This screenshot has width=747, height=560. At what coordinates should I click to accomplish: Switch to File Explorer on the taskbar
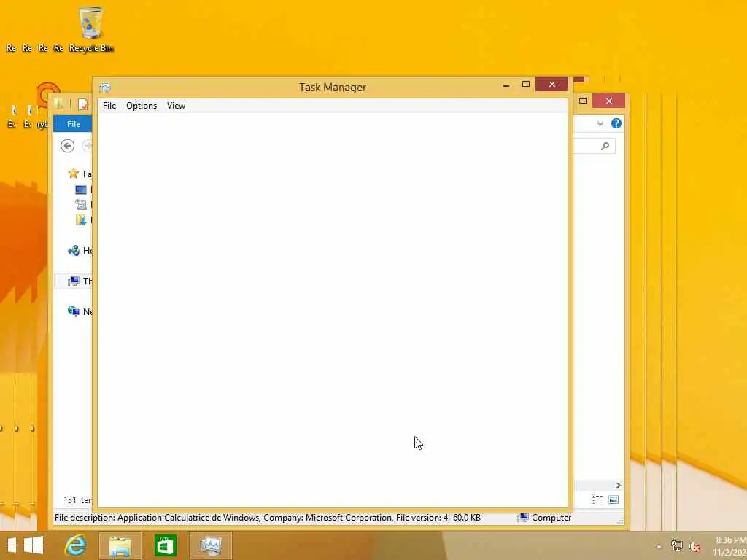pyautogui.click(x=120, y=545)
